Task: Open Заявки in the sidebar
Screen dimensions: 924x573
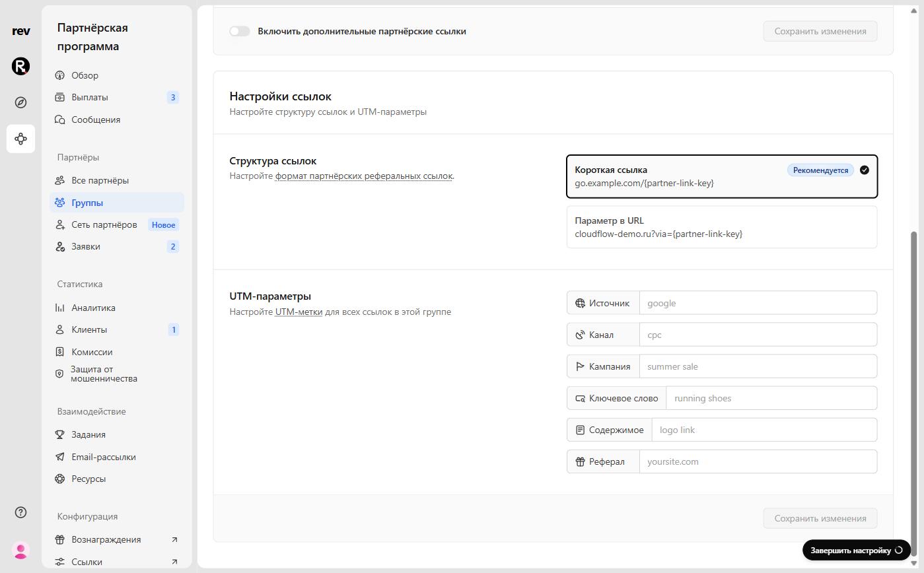Action: [117, 246]
